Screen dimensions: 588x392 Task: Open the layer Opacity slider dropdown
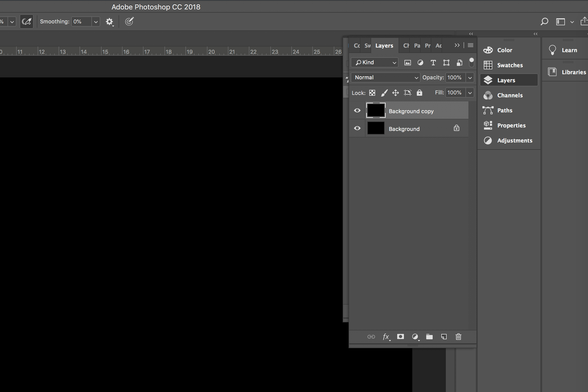tap(470, 78)
